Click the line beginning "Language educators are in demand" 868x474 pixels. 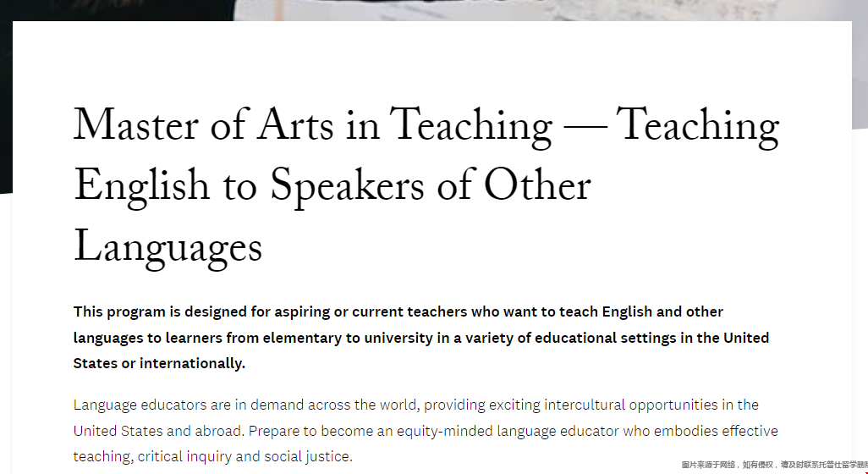click(x=415, y=405)
